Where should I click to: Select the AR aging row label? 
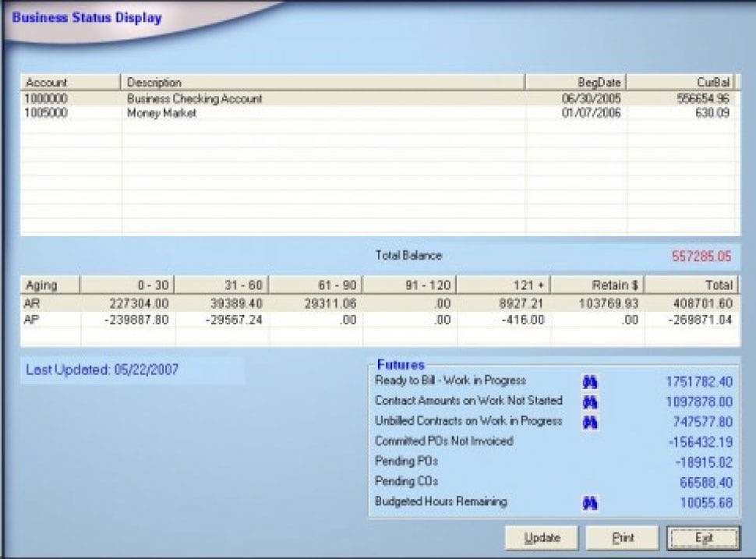point(32,303)
